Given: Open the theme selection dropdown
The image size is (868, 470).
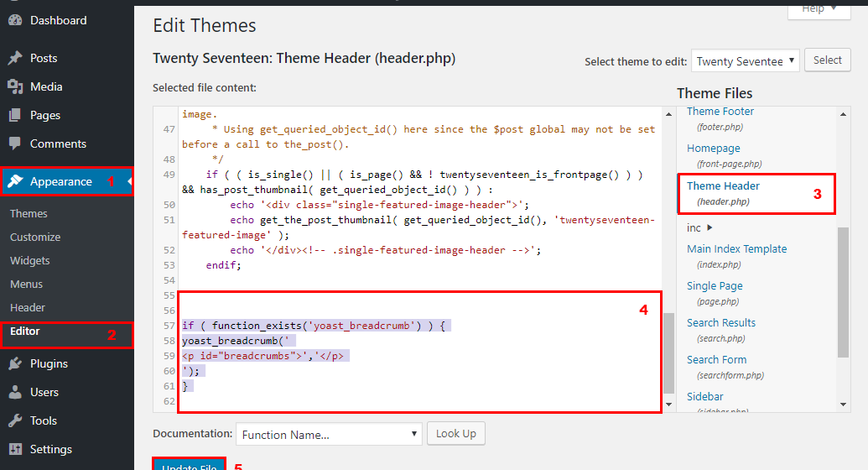Looking at the screenshot, I should [x=745, y=61].
